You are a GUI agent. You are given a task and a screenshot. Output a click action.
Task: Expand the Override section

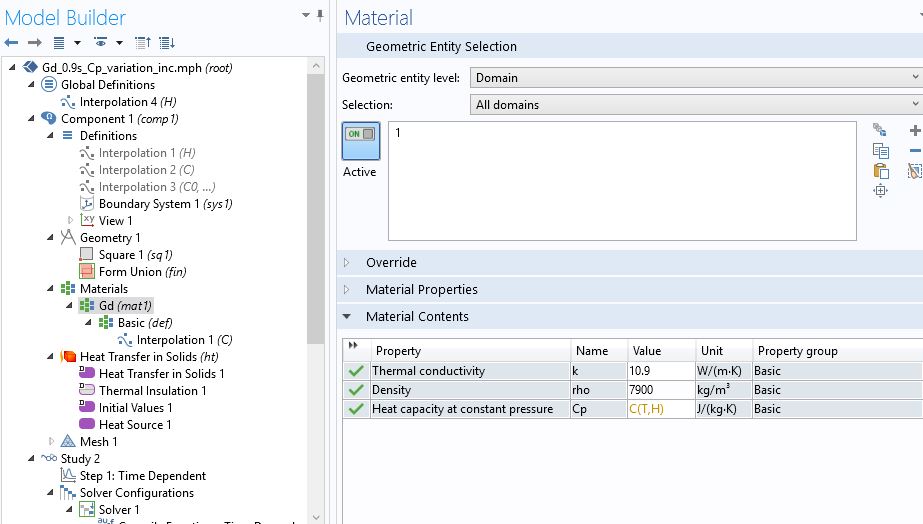tap(348, 263)
